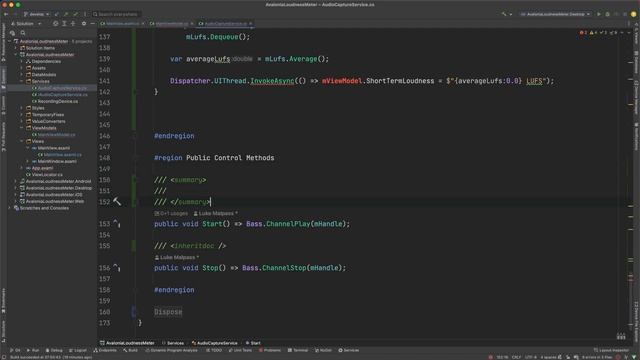
Task: Open the develop git branch dropdown
Action: tap(36, 14)
